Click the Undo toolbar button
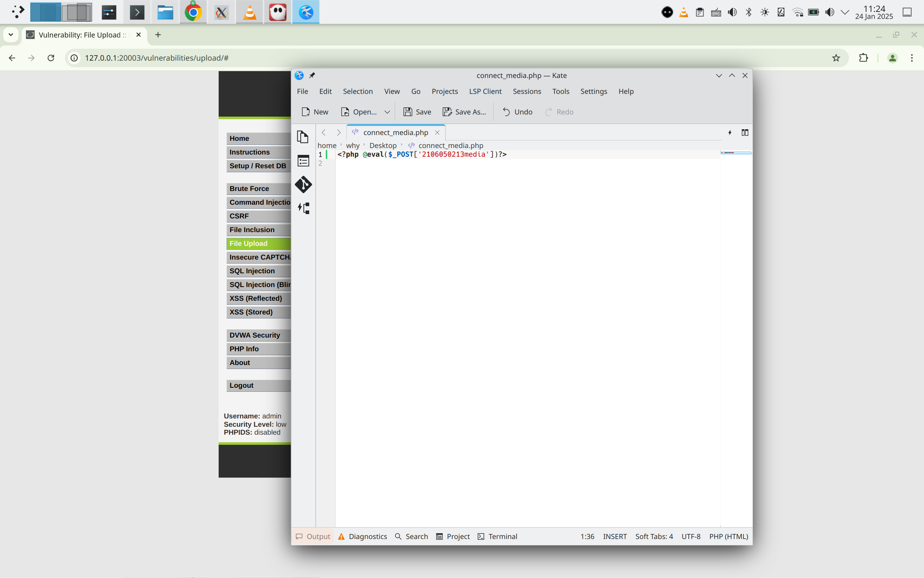Viewport: 924px width, 578px height. [x=517, y=112]
